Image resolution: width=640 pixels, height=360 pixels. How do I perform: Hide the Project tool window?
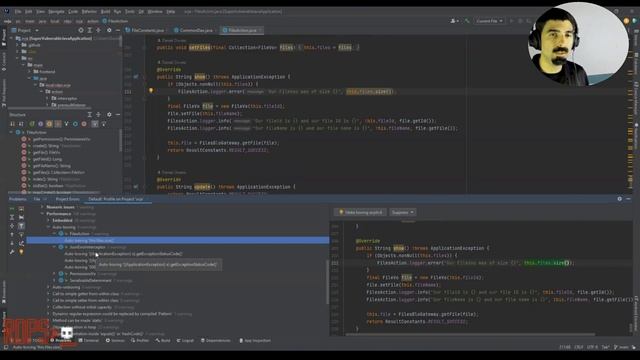pos(118,30)
